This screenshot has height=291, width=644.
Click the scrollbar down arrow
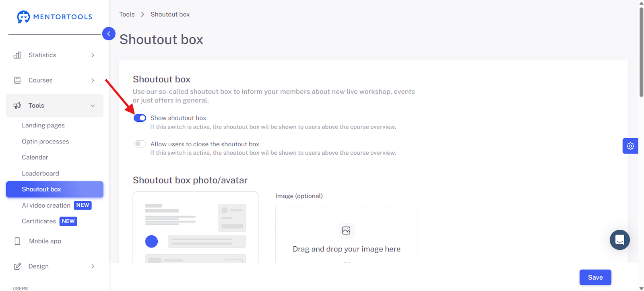tap(641, 288)
